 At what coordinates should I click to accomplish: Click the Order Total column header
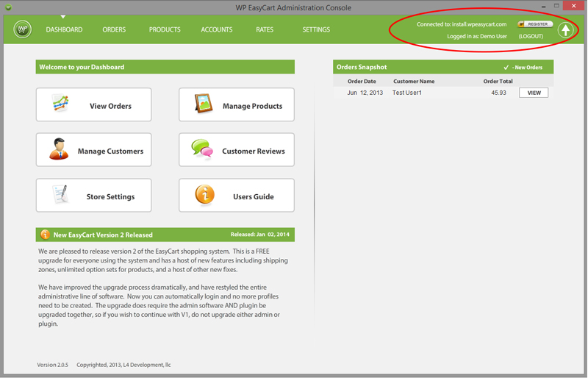click(498, 81)
